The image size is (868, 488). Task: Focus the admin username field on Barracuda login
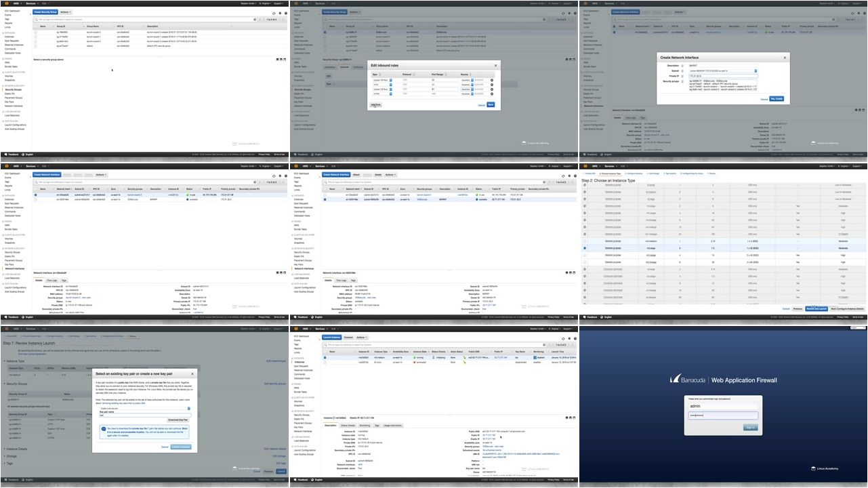click(x=723, y=406)
